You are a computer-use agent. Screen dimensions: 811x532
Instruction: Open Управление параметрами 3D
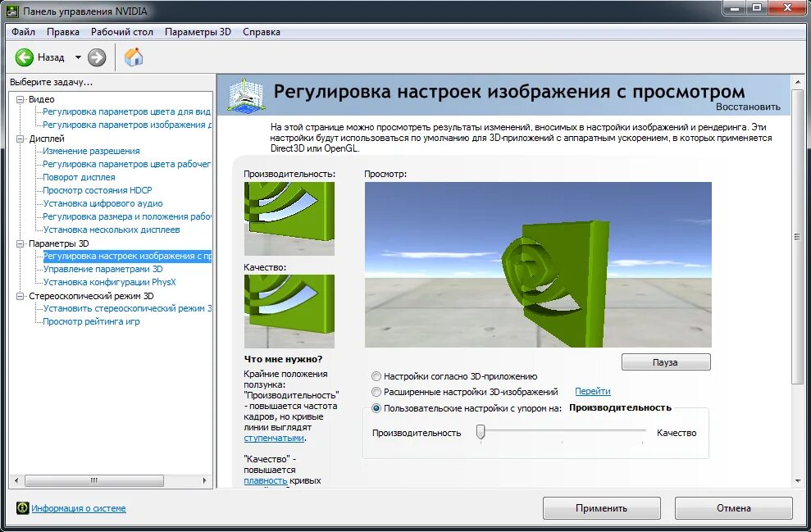[x=103, y=269]
